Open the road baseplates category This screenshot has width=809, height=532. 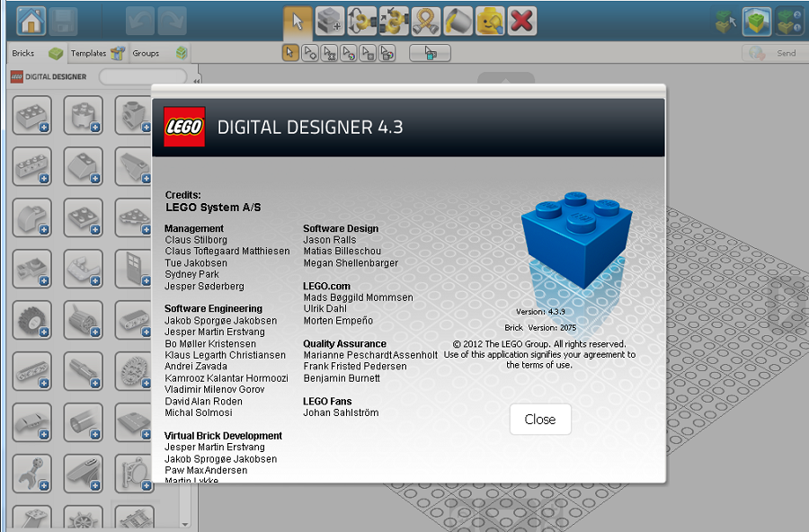[x=133, y=422]
